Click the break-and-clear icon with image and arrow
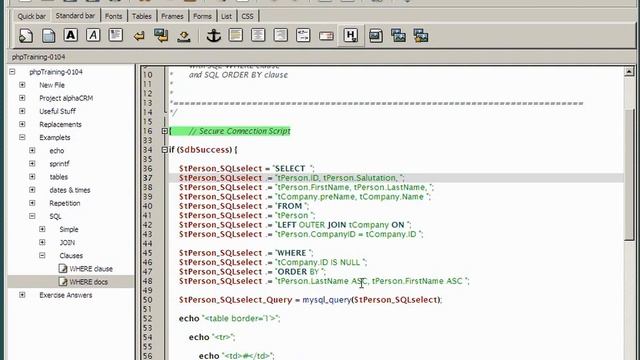640x360 pixels. [161, 36]
